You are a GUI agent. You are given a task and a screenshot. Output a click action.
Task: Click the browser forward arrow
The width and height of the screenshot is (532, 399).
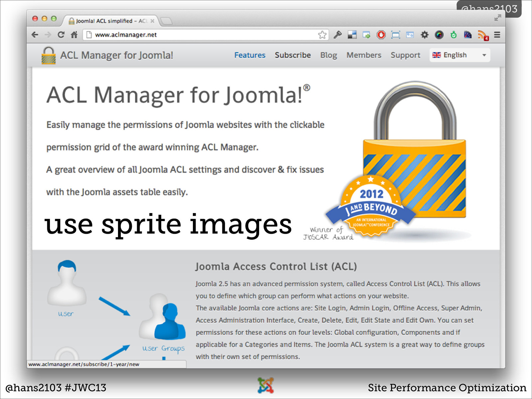48,35
